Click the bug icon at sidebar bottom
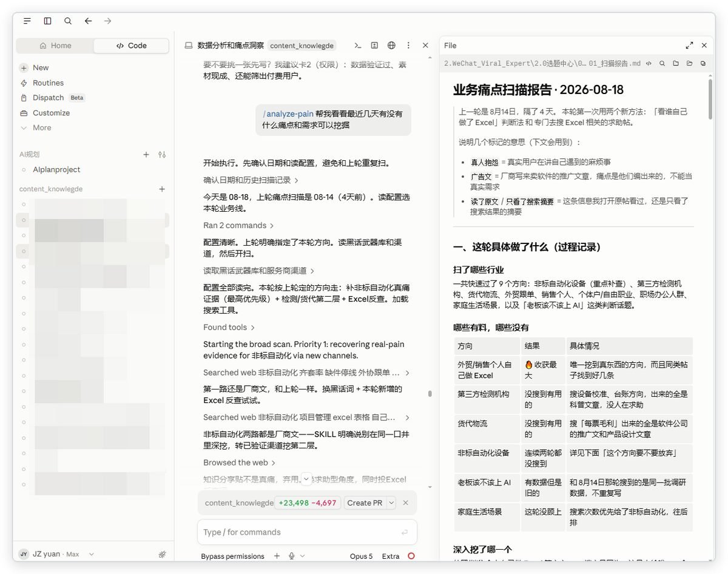728x574 pixels. tap(162, 554)
